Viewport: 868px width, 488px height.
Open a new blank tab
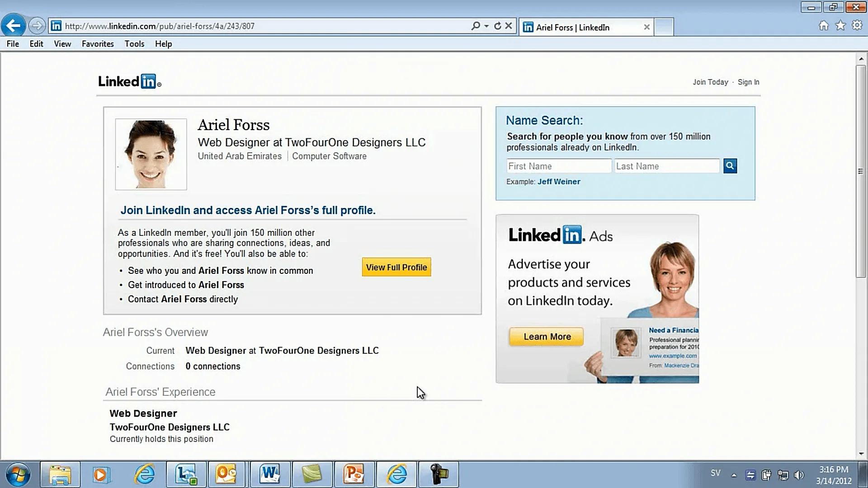664,27
